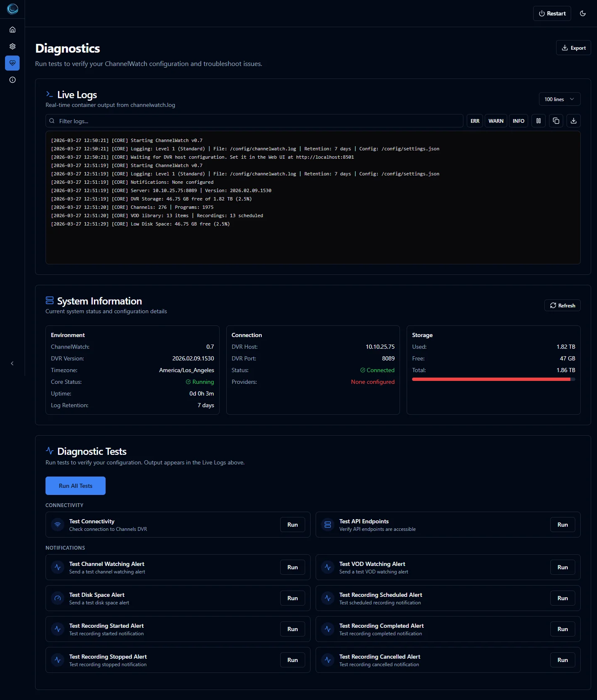The height and width of the screenshot is (700, 597).
Task: Click the Restart button
Action: coord(552,13)
